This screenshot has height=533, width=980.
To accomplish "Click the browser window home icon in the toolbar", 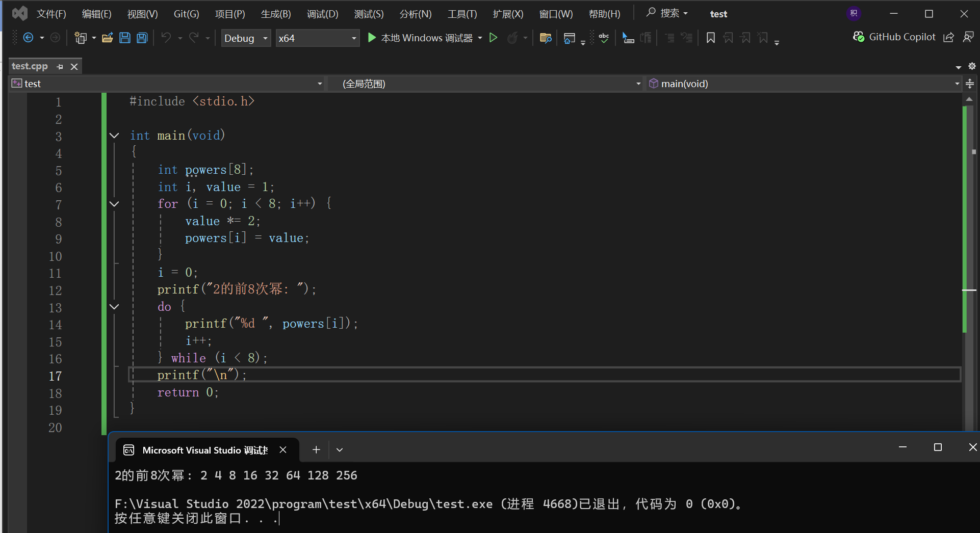I will (570, 38).
